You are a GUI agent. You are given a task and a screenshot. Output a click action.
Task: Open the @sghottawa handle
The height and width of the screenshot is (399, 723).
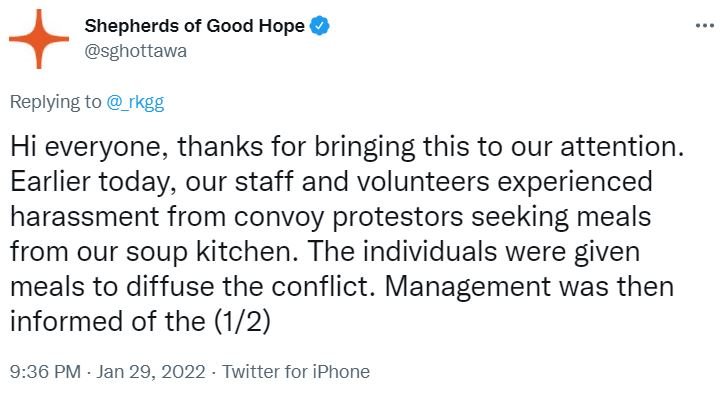136,51
